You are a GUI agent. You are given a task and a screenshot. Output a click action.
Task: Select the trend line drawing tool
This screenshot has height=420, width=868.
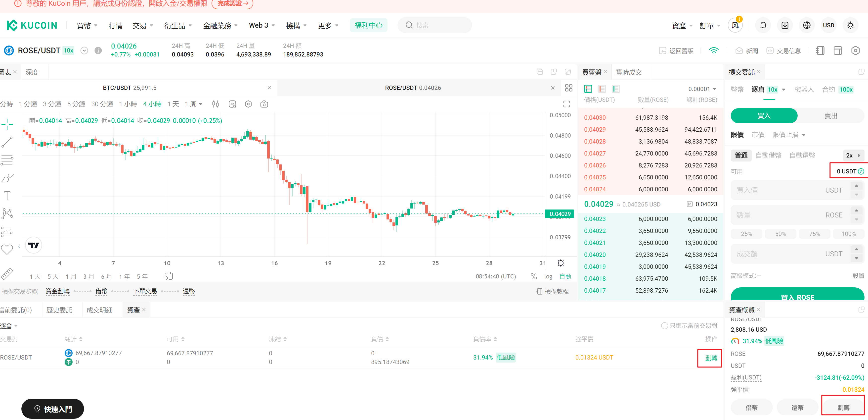7,142
